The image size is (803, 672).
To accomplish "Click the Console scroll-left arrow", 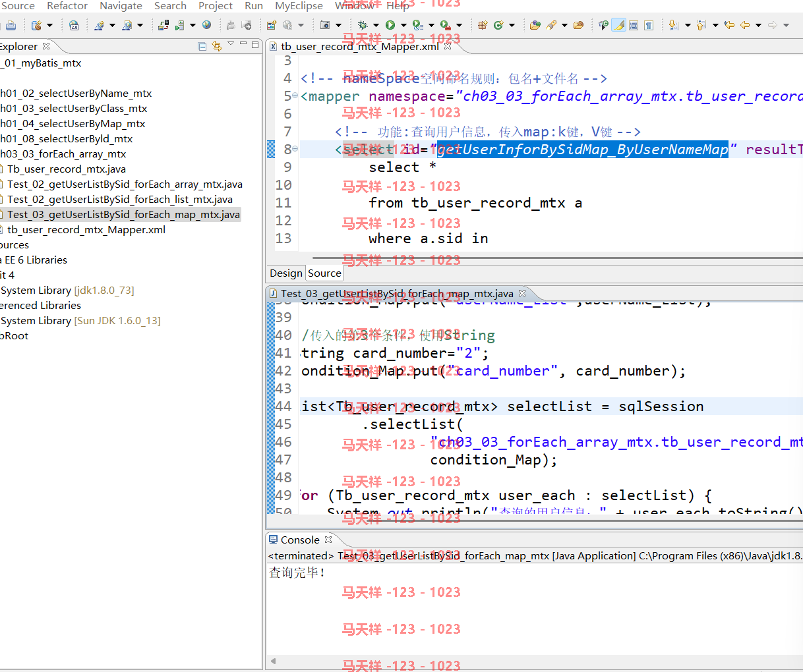I will [x=273, y=661].
